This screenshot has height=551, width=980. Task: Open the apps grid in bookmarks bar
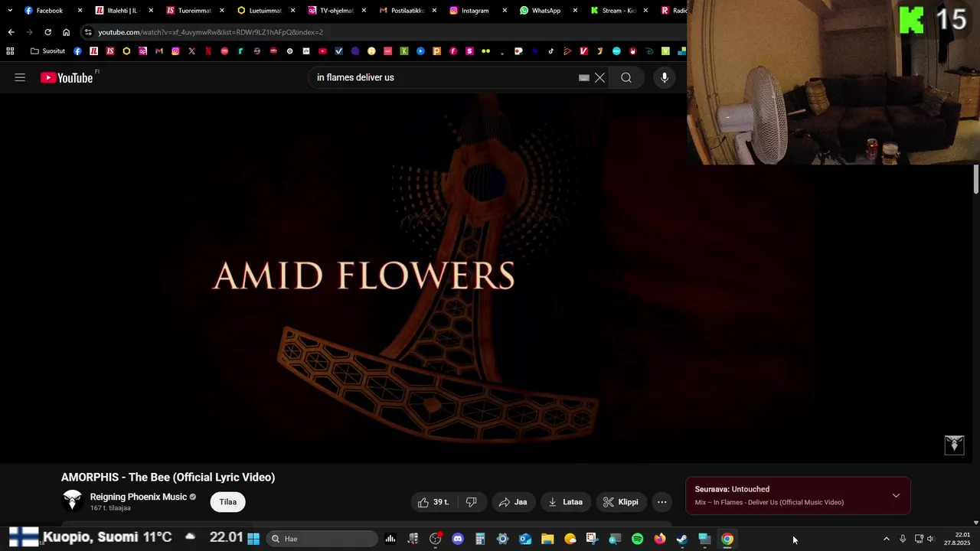pyautogui.click(x=10, y=51)
